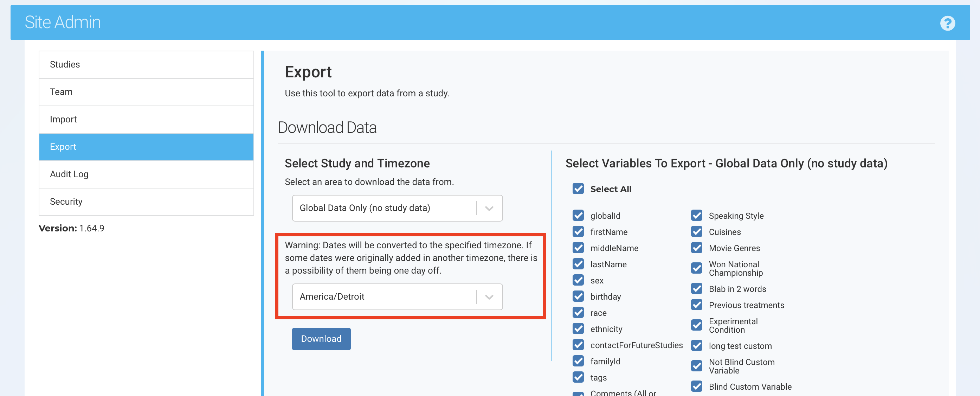Click the chevron arrow in timezone selector
Viewport: 980px width, 396px height.
coord(489,296)
